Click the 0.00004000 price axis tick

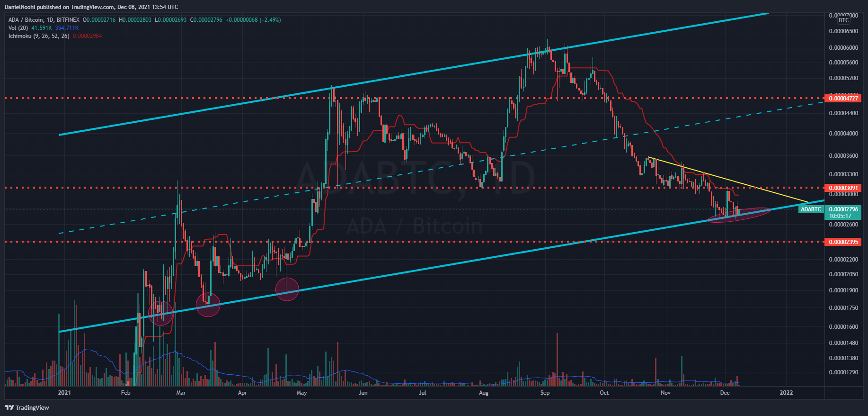click(843, 134)
